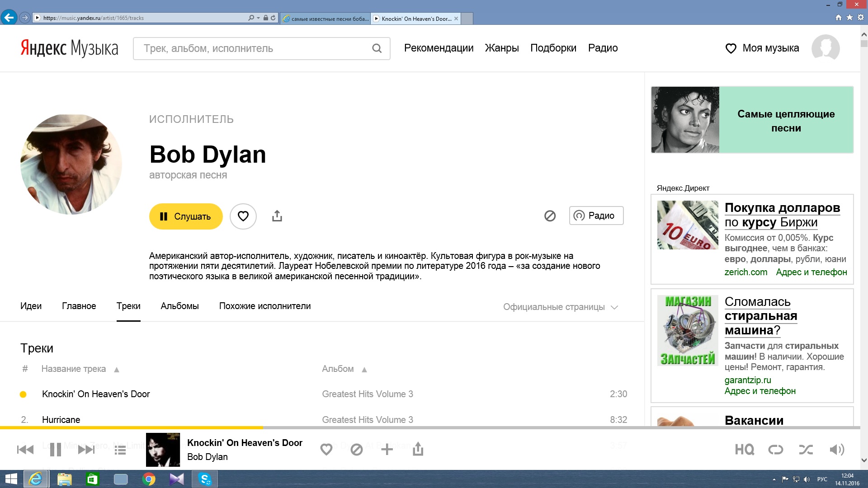
Task: Start Bob Dylan Радио button
Action: point(596,216)
